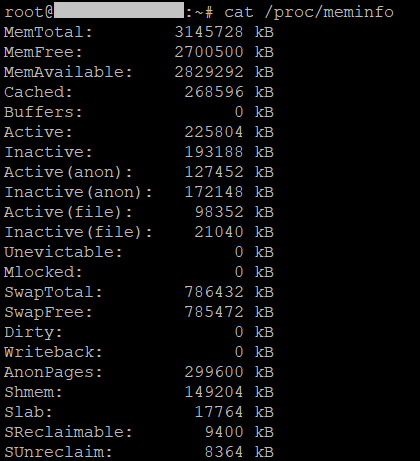Click the Inactive(anon) value 172148
Screen dimensions: 420x461
(214, 192)
